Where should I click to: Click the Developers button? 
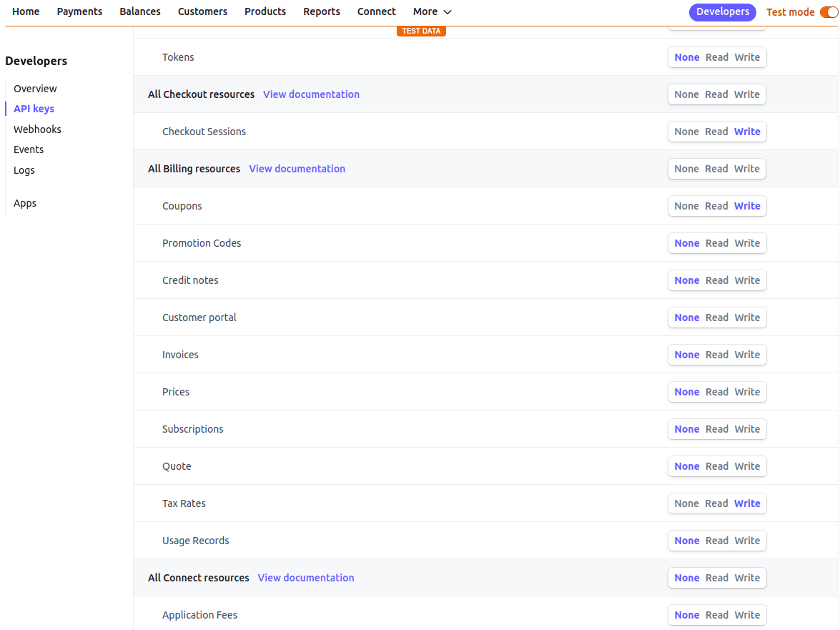[722, 11]
